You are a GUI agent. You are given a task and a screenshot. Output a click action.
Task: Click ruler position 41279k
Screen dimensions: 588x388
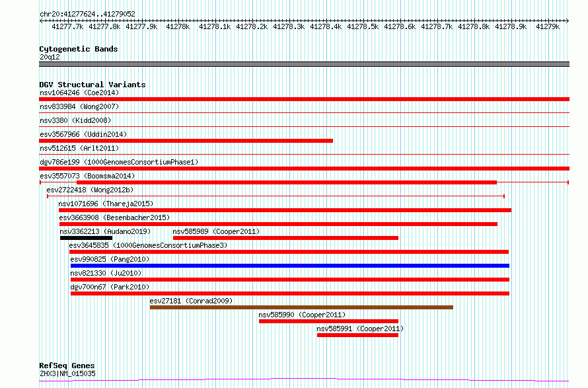[x=548, y=26]
